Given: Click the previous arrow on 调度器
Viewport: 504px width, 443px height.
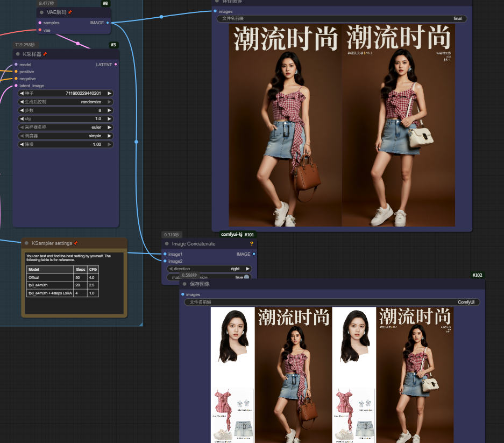Looking at the screenshot, I should [22, 136].
